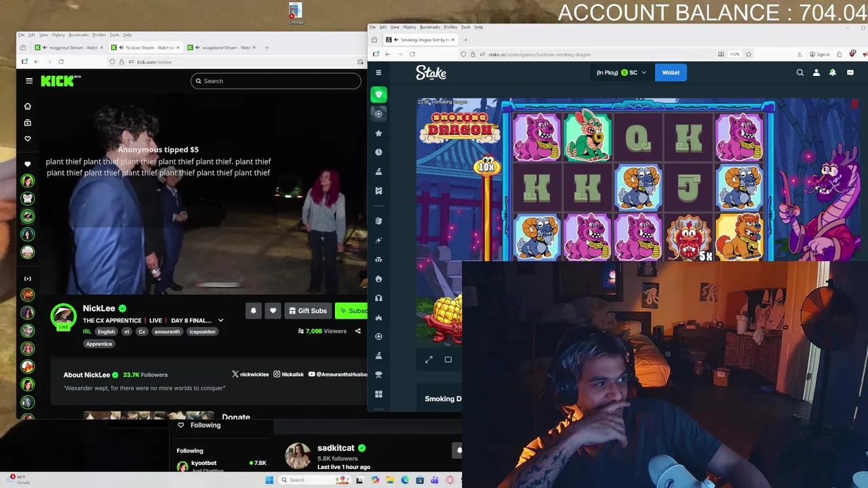Open Following heading with heart icon
Screen dimensions: 868x488
[x=199, y=425]
